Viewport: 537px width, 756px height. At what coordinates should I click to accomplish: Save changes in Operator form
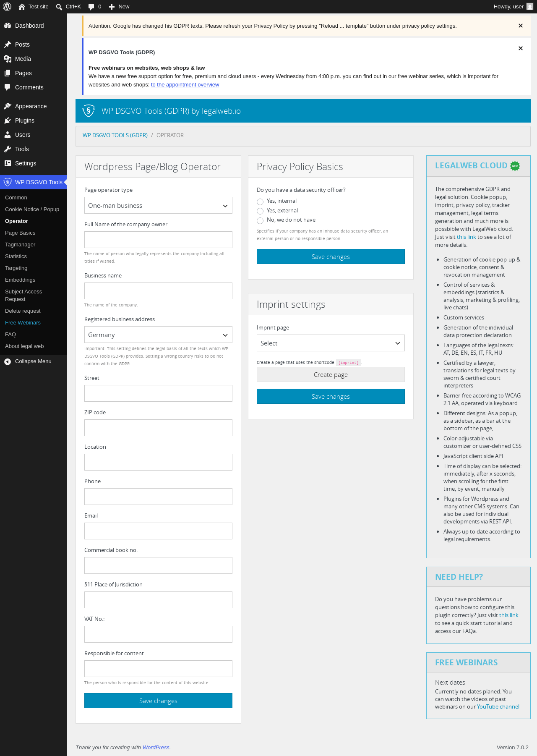coord(158,701)
